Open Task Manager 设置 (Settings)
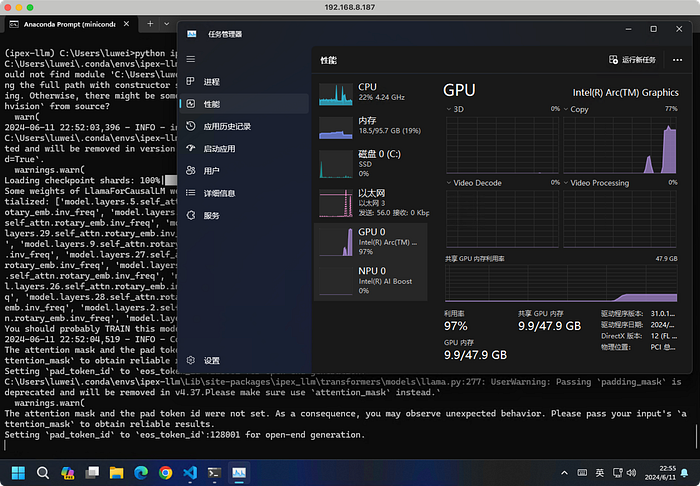 tap(244, 360)
